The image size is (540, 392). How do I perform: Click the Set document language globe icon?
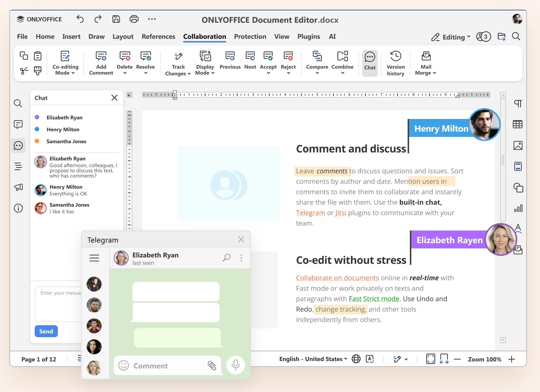coord(356,359)
